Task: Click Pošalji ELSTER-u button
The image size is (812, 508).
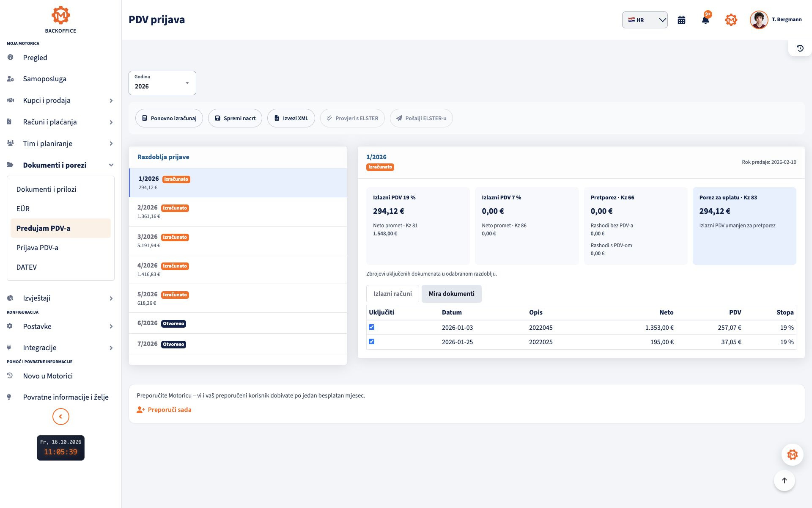Action: [421, 118]
